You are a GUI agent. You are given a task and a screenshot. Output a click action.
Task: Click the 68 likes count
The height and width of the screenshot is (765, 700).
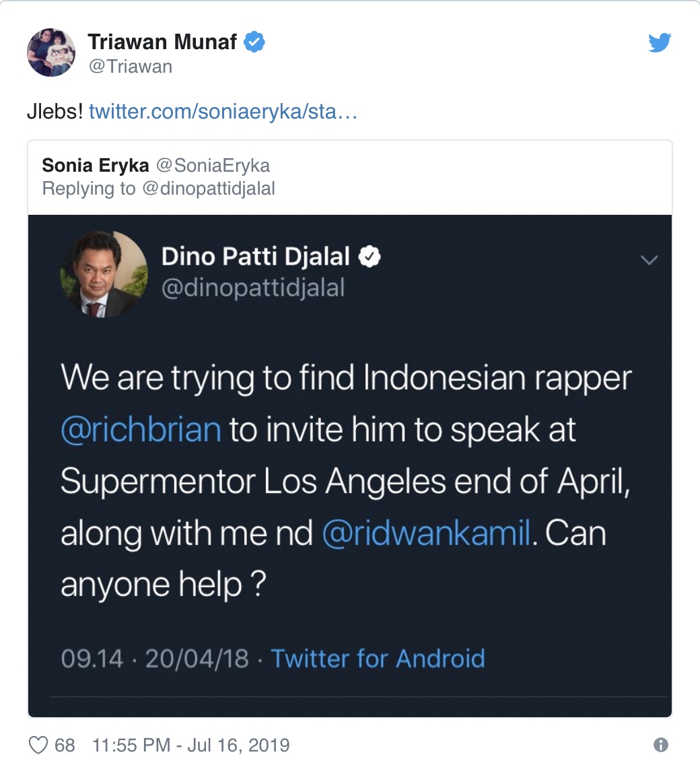click(x=65, y=745)
